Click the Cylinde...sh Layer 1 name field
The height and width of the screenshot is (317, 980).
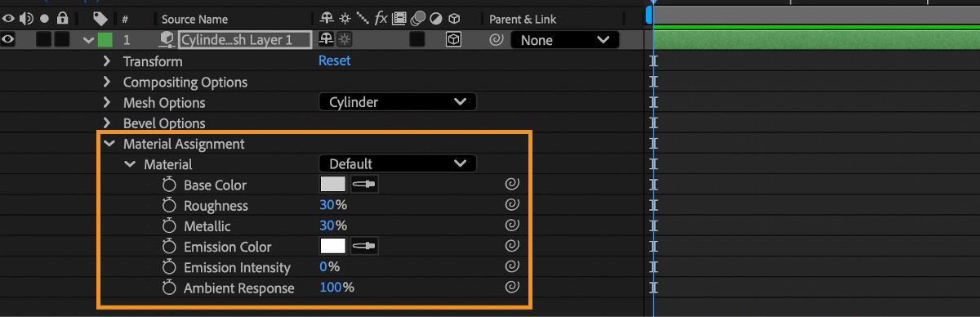point(245,39)
